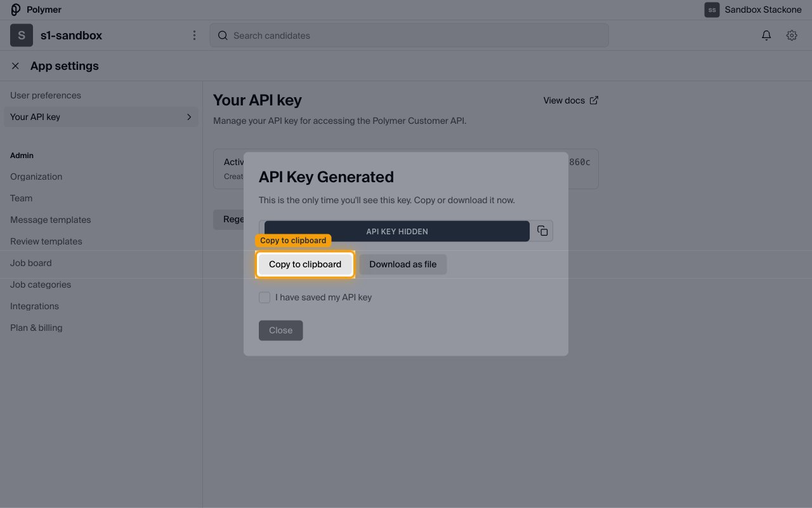Click the Search candidates field

pyautogui.click(x=409, y=36)
